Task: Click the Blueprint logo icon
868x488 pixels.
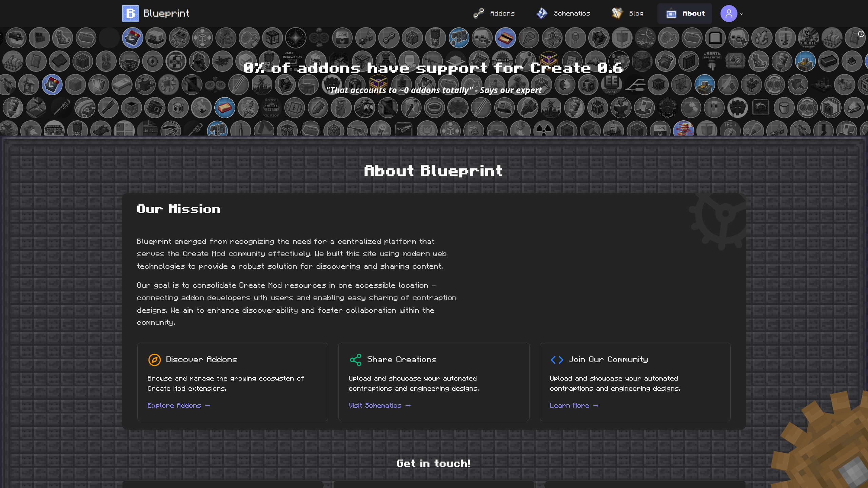Action: 130,13
